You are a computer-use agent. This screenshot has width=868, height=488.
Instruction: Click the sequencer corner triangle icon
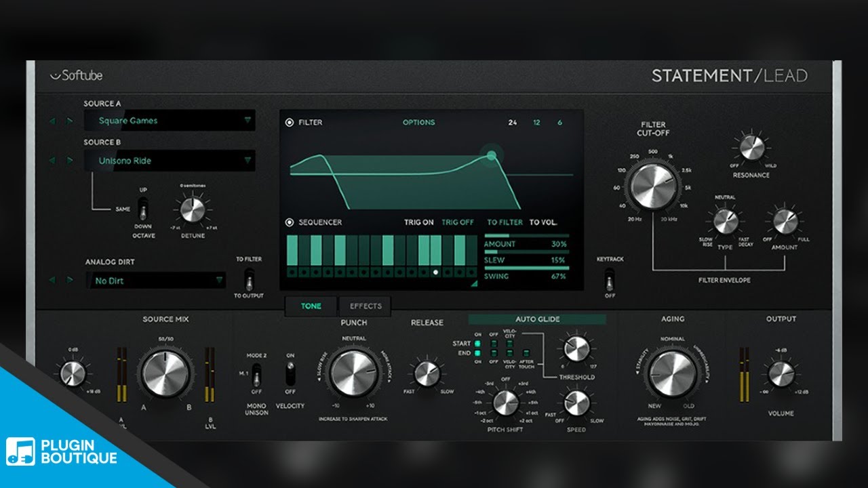(474, 283)
